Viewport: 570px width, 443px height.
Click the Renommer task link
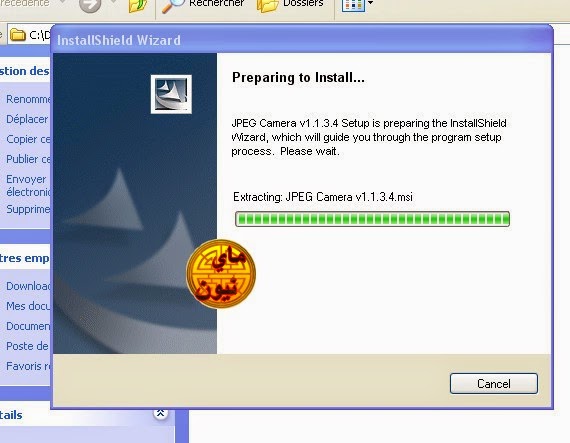(28, 99)
